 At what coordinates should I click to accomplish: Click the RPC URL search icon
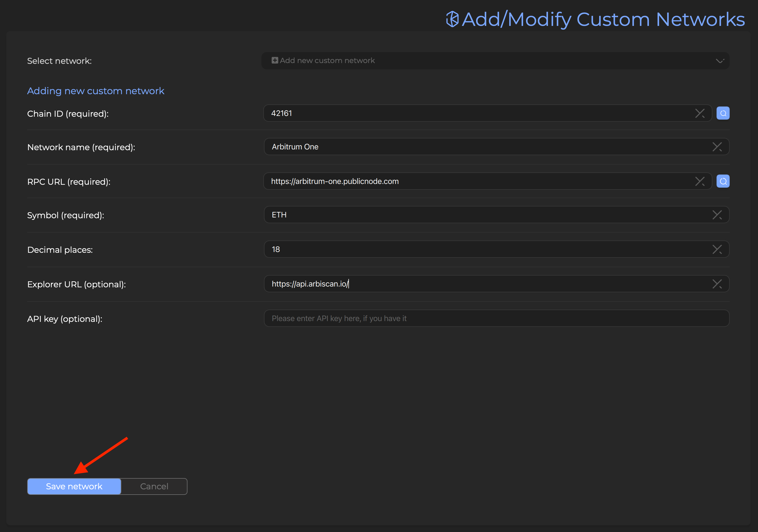click(x=723, y=181)
